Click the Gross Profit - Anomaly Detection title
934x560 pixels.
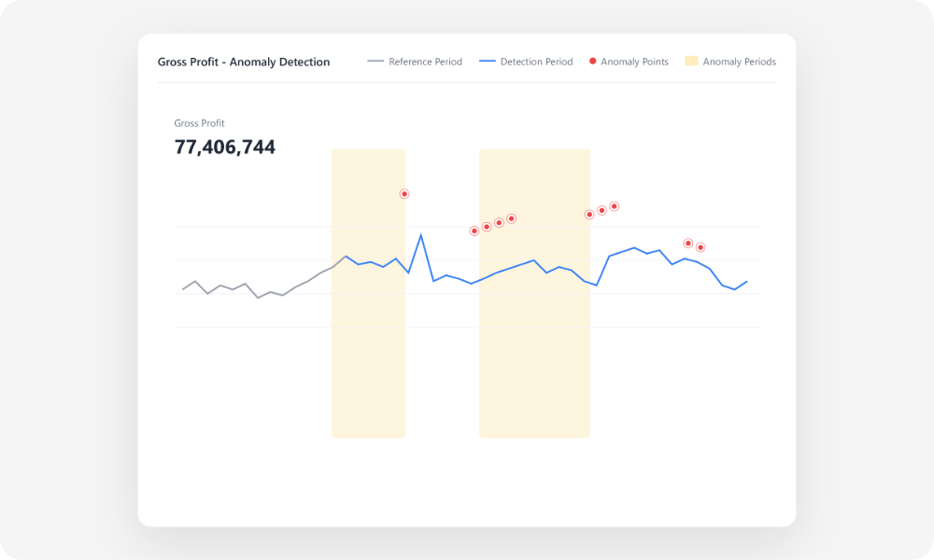pyautogui.click(x=244, y=62)
